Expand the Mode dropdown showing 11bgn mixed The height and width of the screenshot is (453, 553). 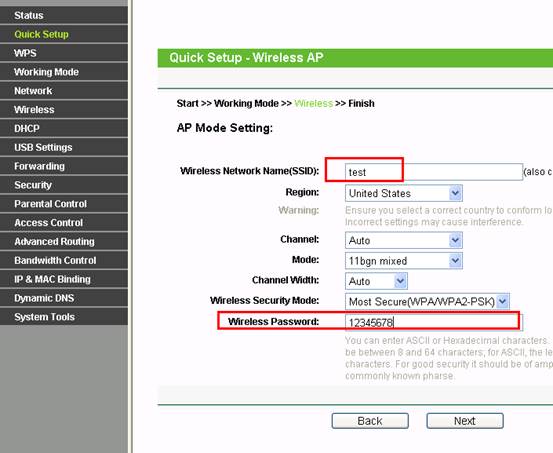point(404,261)
